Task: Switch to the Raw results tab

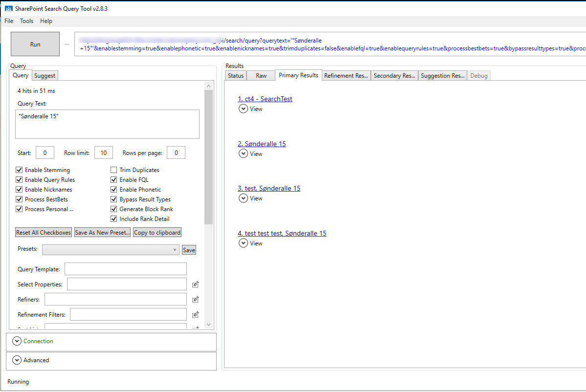Action: (x=261, y=75)
